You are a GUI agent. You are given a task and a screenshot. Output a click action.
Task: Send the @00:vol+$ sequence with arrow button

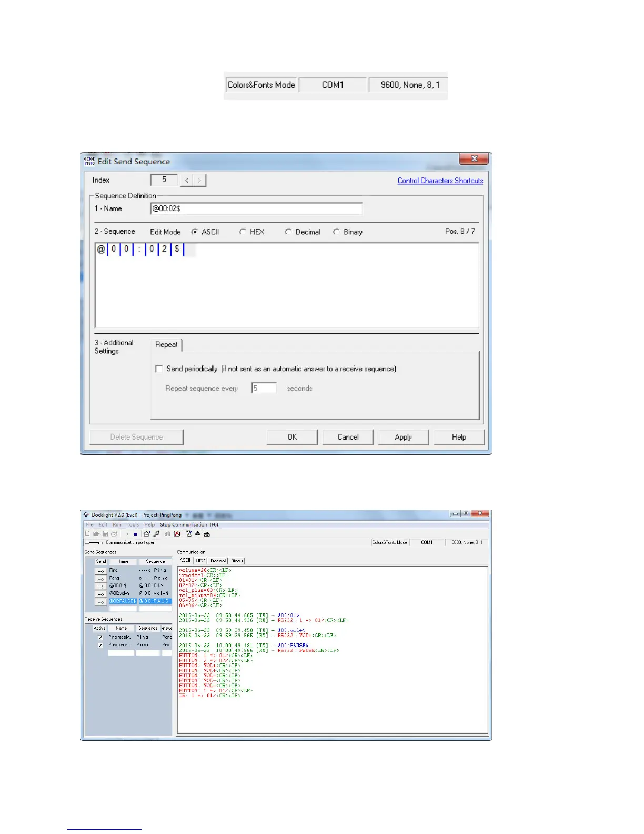[100, 593]
